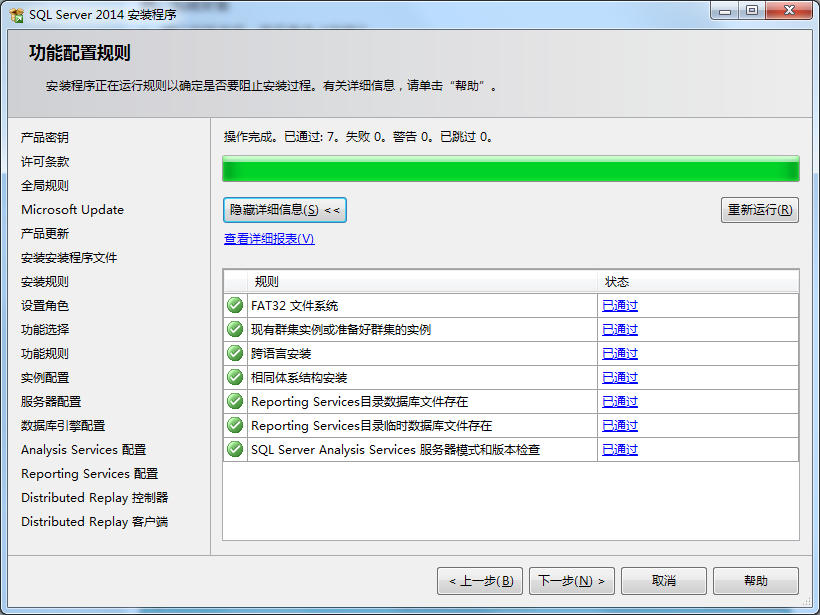The image size is (820, 615).
Task: Select 实例配置 step in sidebar
Action: pos(44,378)
